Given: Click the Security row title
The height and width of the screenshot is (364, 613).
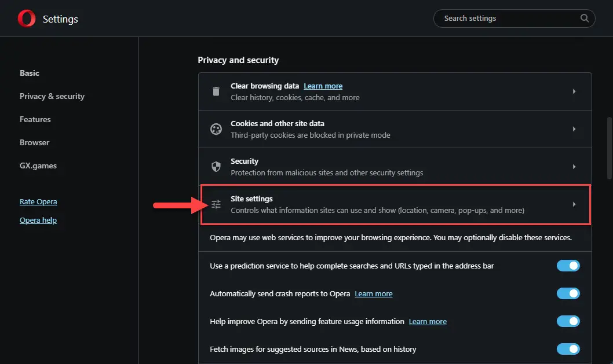Looking at the screenshot, I should (x=245, y=161).
